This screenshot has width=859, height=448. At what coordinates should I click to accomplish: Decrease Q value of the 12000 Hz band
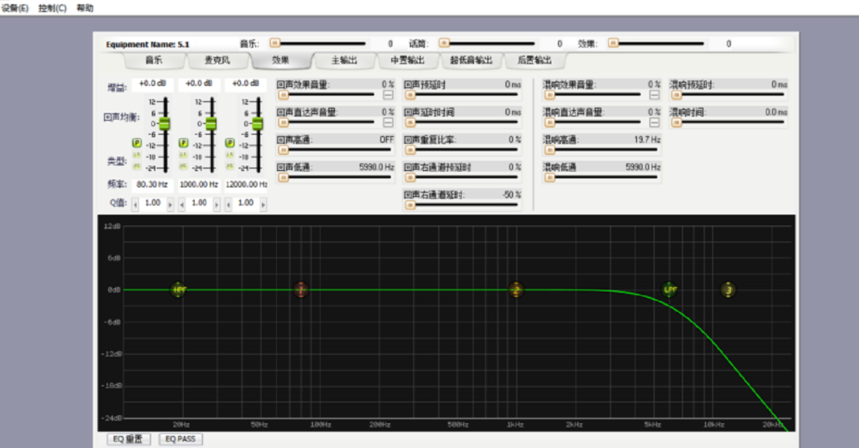tap(228, 204)
